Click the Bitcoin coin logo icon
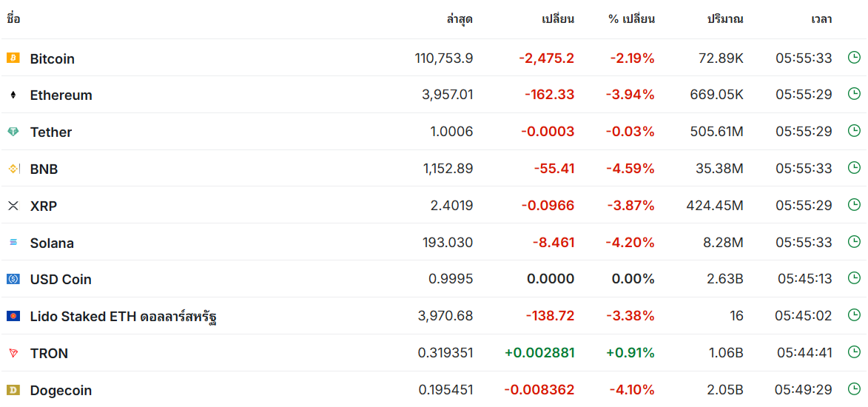 [13, 58]
